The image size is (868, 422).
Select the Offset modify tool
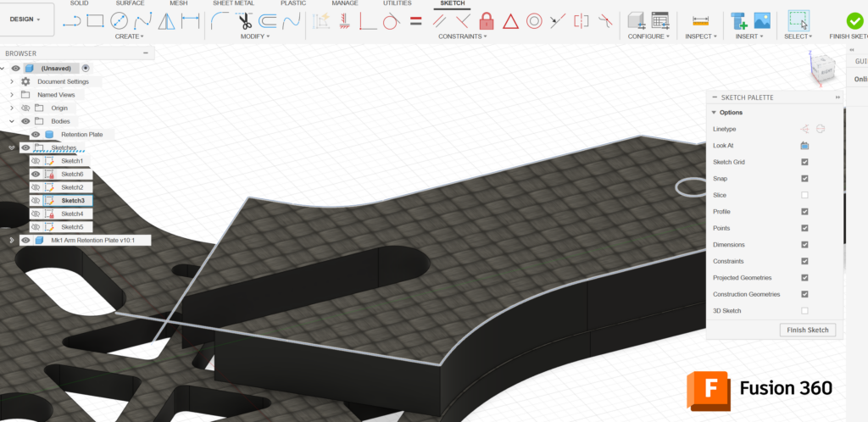click(267, 21)
